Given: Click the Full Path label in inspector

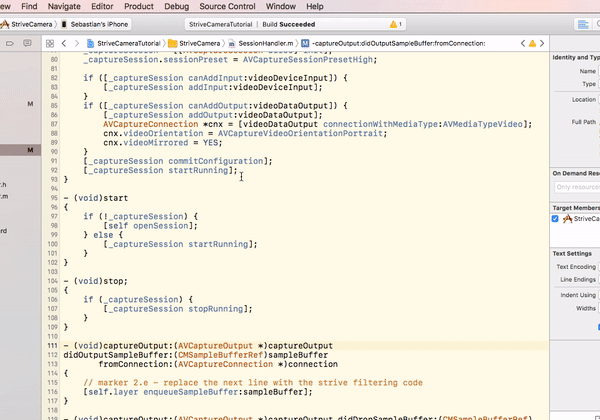Looking at the screenshot, I should tap(584, 122).
